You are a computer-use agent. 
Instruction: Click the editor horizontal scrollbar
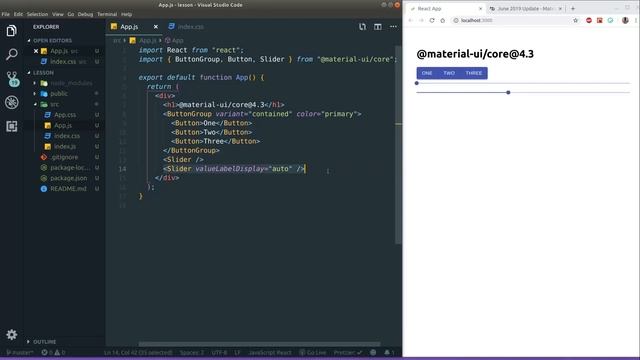point(259,344)
